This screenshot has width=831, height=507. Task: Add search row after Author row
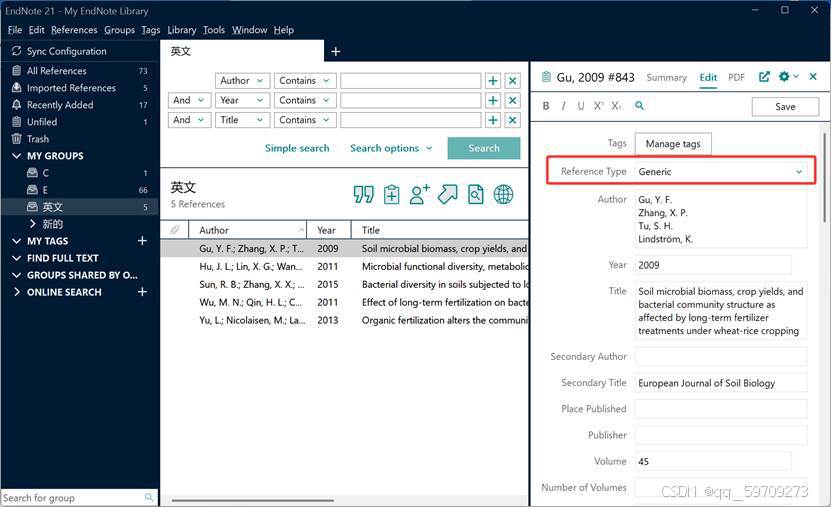493,81
